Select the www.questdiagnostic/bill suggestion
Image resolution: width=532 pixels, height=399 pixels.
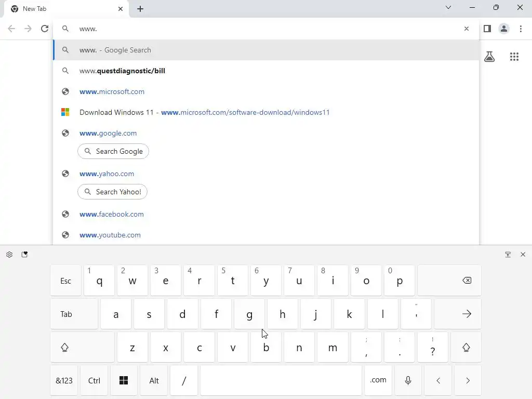(267, 71)
